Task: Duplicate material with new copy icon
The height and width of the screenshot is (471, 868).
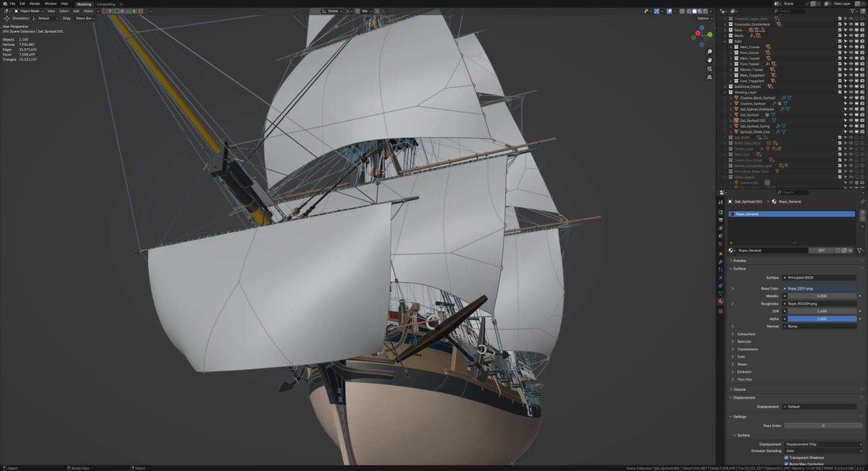Action: point(844,250)
